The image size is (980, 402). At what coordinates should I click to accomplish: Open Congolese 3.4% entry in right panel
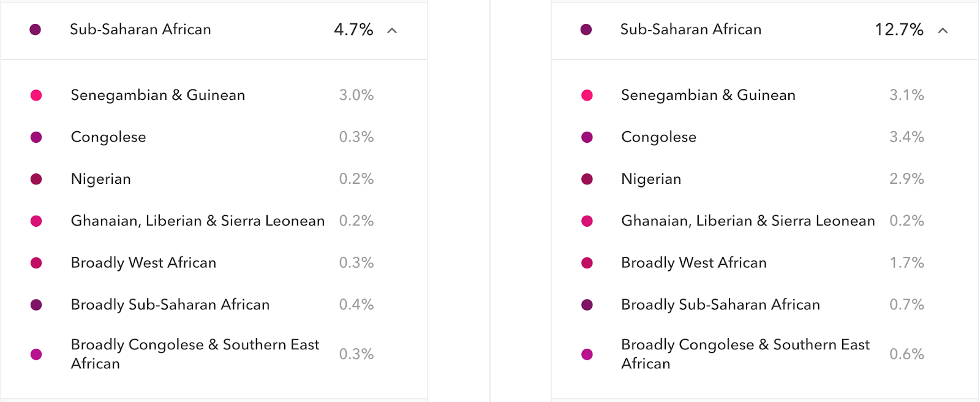point(658,137)
